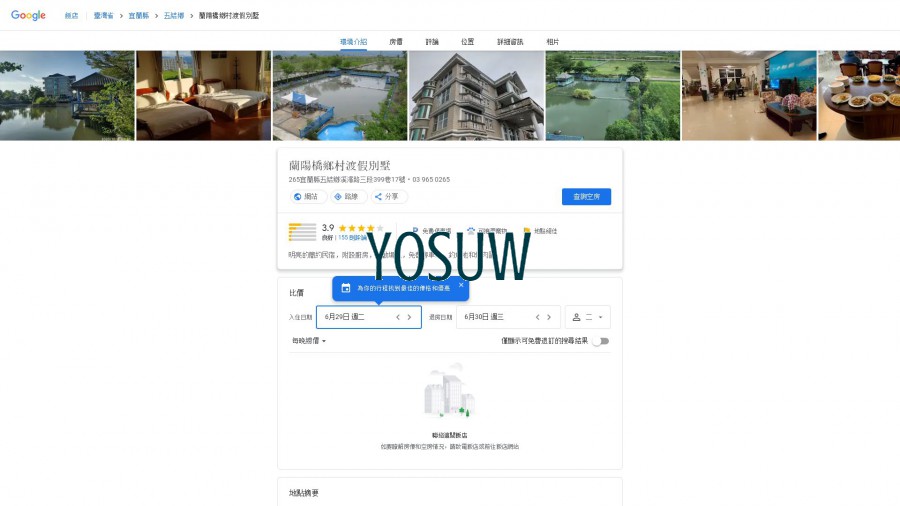The image size is (900, 506).
Task: Click the free parking amenity icon
Action: 415,231
